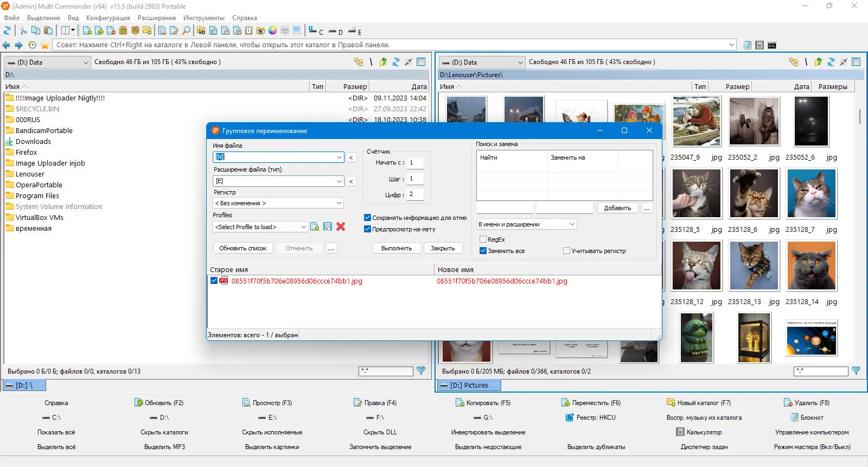868x467 pixels.
Task: Open the 'Конфигурация' menu
Action: (108, 18)
